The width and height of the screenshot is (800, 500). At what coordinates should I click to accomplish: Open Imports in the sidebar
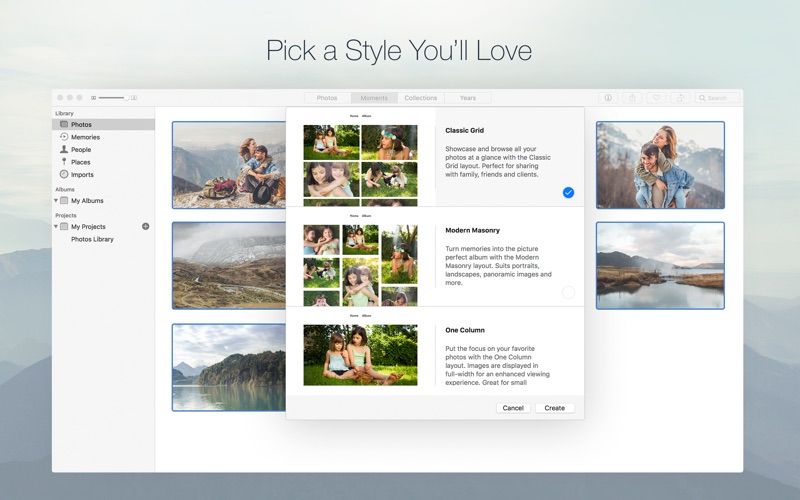click(x=82, y=175)
